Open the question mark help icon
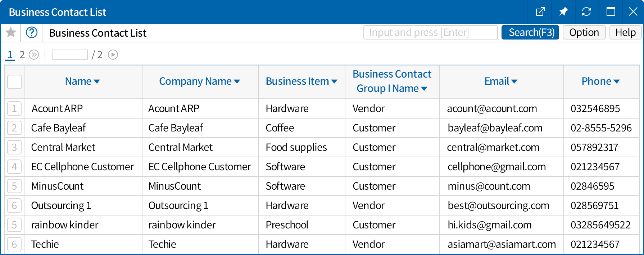Viewport: 644px width, 255px height. coord(32,33)
